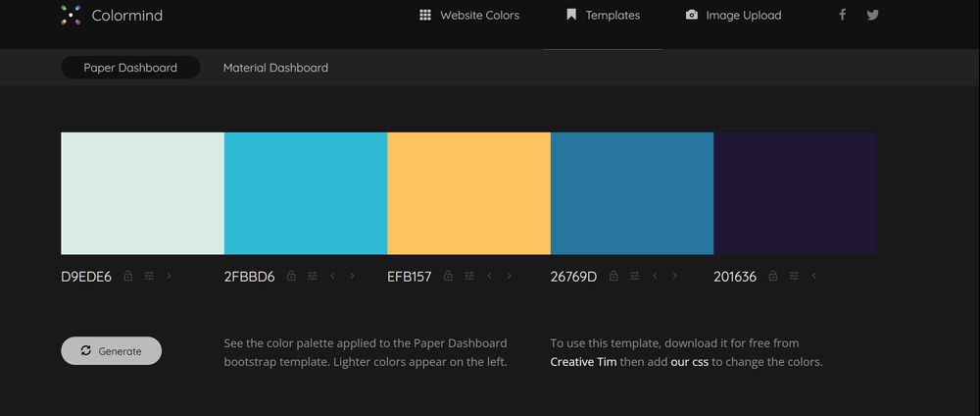Move 201636 color left with arrow
This screenshot has height=416, width=980.
coord(813,276)
